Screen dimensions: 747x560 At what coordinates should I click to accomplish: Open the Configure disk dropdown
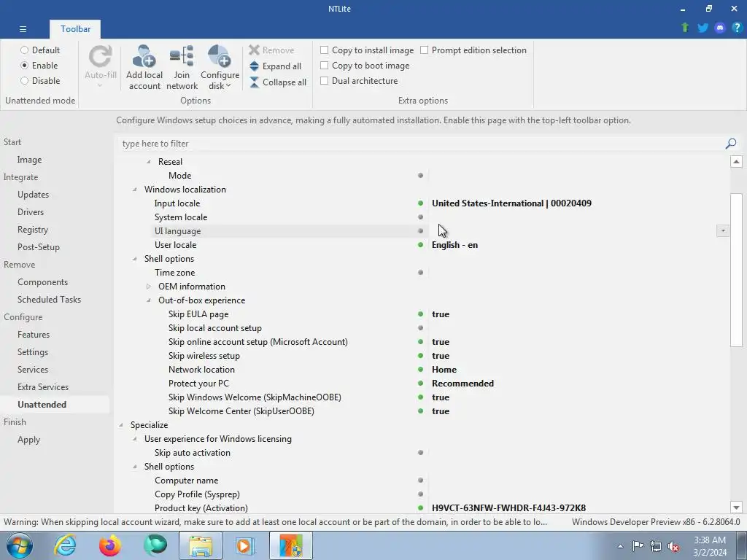click(x=220, y=67)
